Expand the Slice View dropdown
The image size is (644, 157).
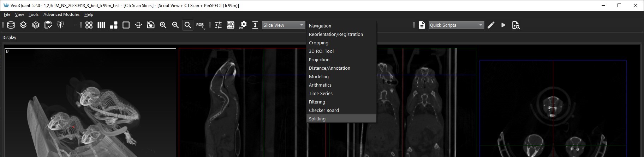click(x=283, y=25)
